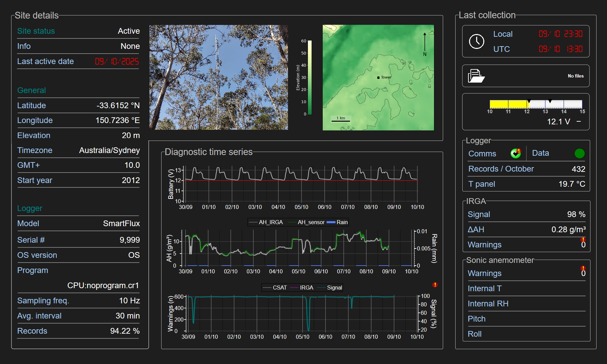Click the Sonic anemometer Warnings alert icon
Image resolution: width=607 pixels, height=364 pixels.
tap(583, 268)
